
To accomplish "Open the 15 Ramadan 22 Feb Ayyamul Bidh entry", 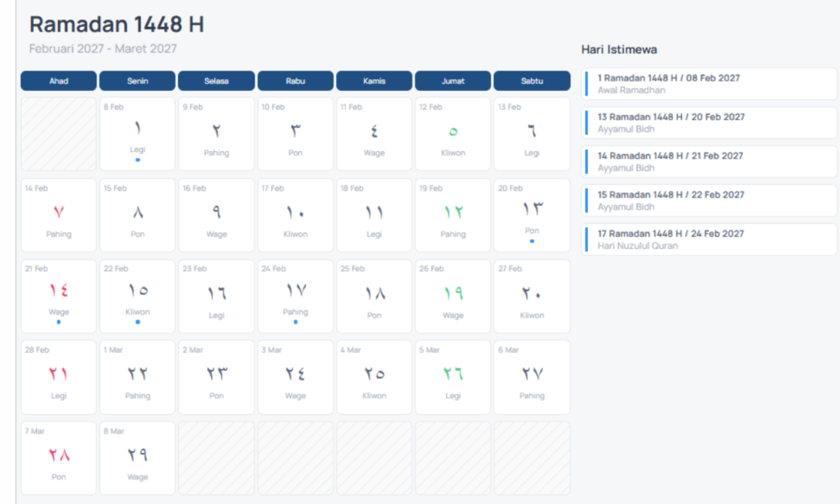I will [709, 200].
